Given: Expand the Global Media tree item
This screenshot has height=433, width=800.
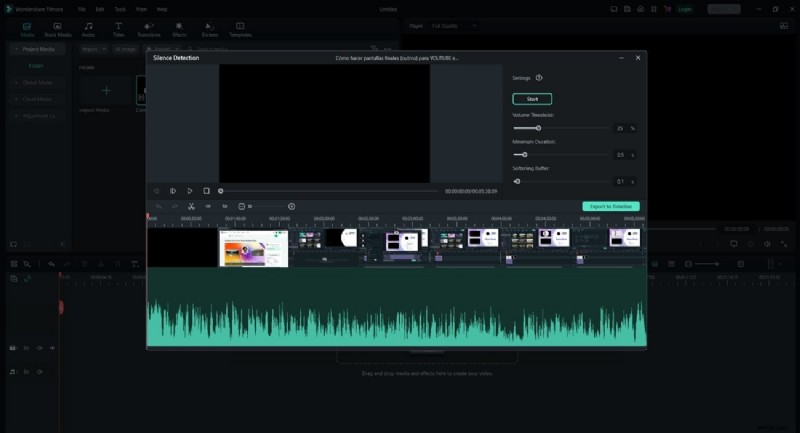Looking at the screenshot, I should pyautogui.click(x=16, y=83).
